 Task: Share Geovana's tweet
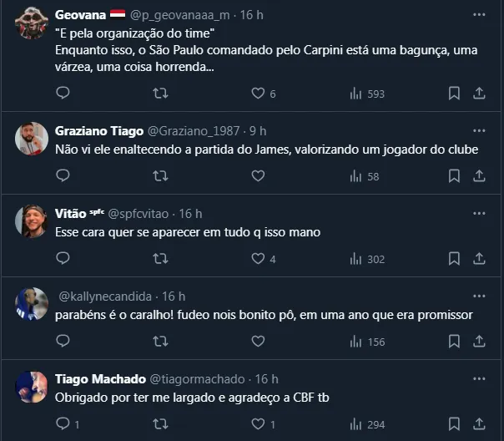(480, 94)
